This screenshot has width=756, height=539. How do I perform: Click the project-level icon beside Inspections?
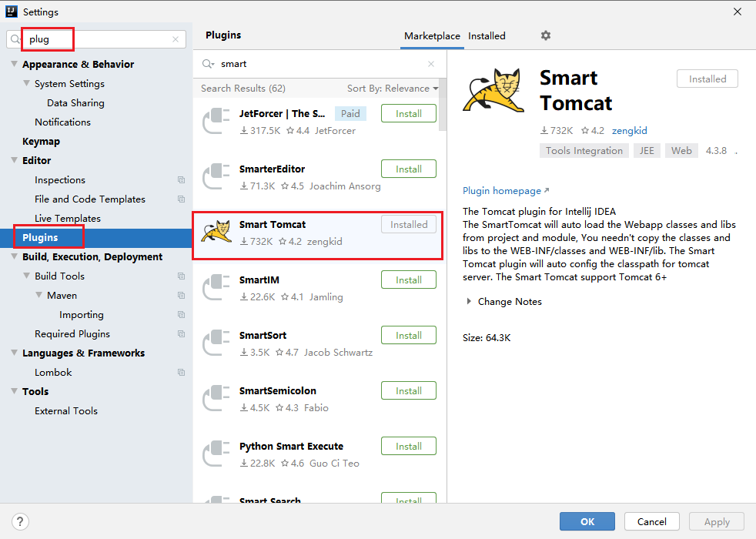tap(181, 180)
